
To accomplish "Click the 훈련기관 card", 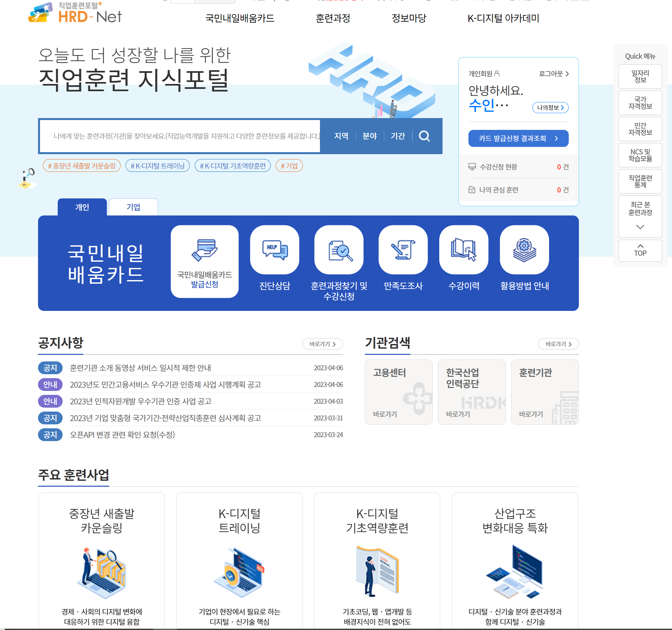I will tap(544, 392).
